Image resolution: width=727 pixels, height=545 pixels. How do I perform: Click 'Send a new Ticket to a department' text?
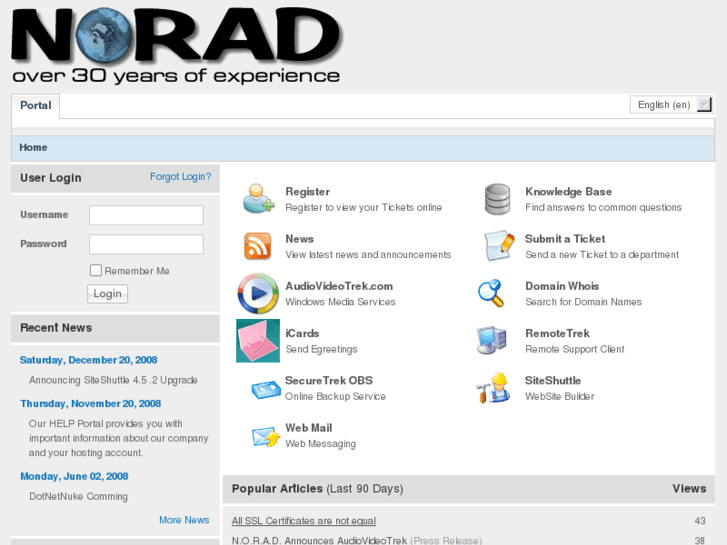tap(602, 255)
